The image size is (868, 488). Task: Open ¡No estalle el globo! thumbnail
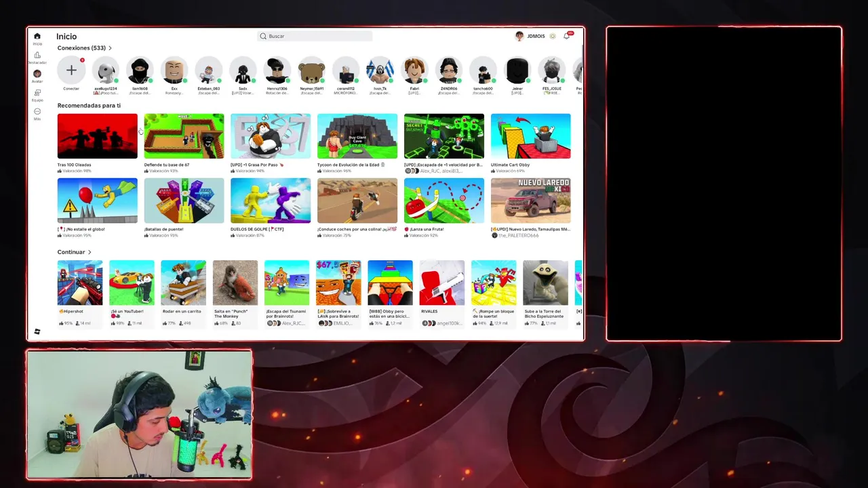point(97,201)
